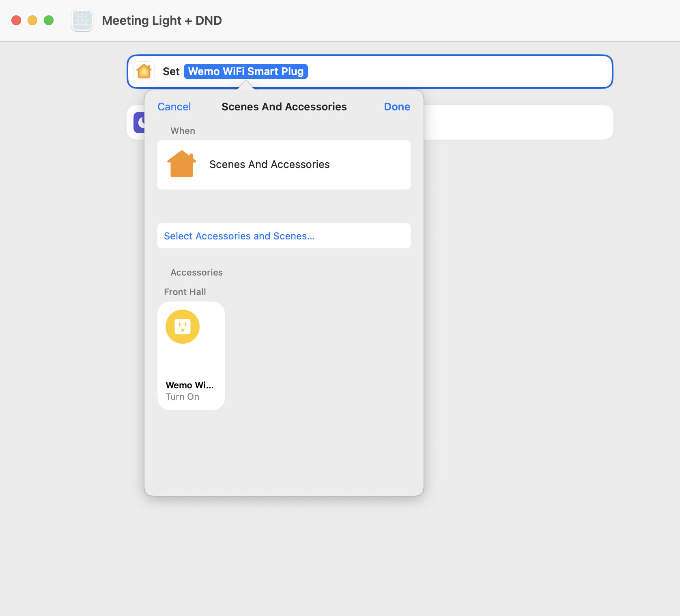Viewport: 680px width, 616px height.
Task: Click the 'Turn On' state label
Action: tap(183, 397)
